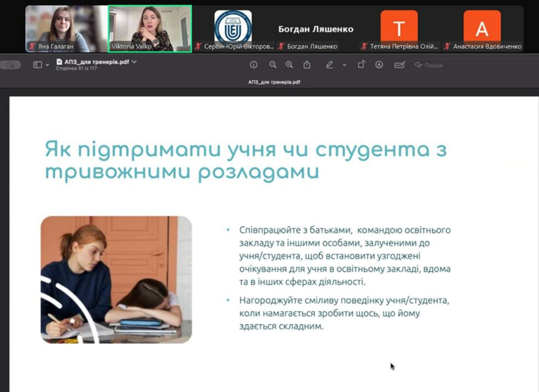Expand the АПЗ_для тренерів.pdf title chevron
The height and width of the screenshot is (392, 539).
[134, 62]
